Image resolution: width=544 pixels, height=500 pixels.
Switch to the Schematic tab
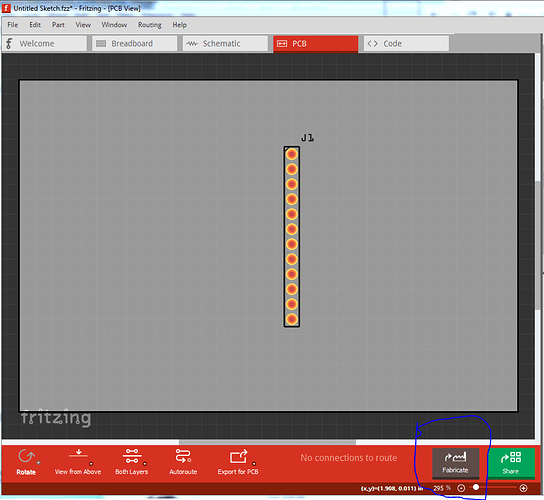pos(226,43)
